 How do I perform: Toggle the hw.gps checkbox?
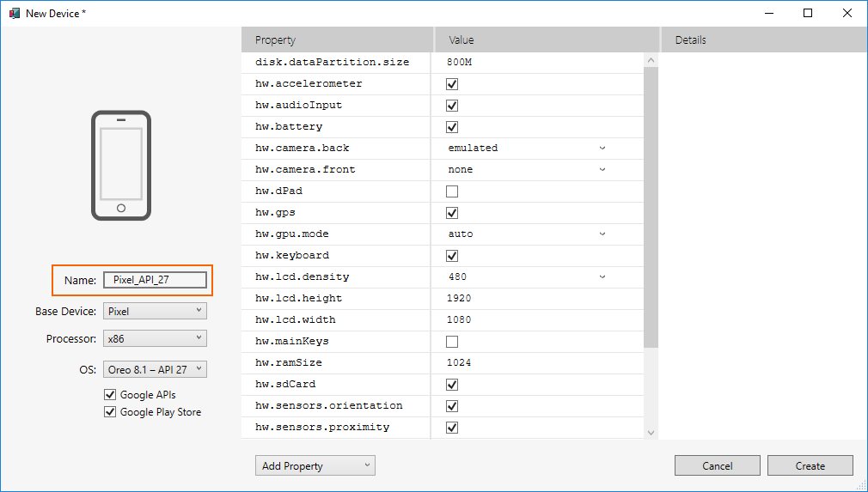452,213
